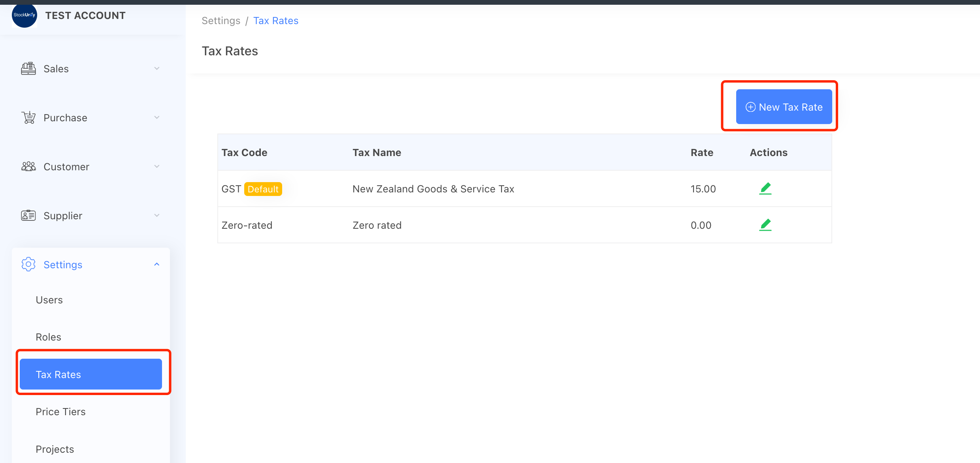The image size is (980, 463).
Task: Click the StockUnify logo icon
Action: coord(24,15)
